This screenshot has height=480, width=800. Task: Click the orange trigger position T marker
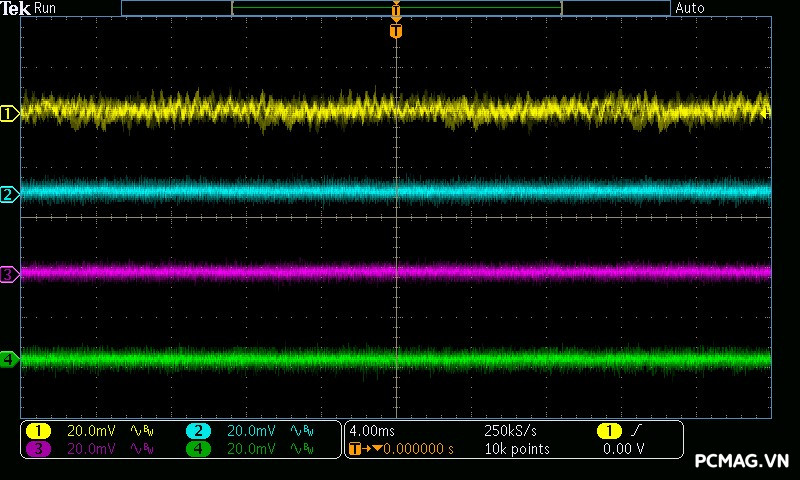[396, 31]
